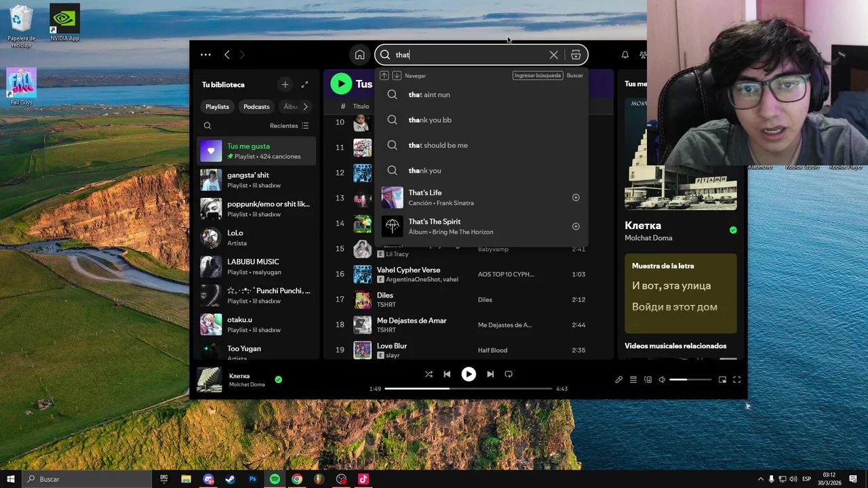Select suggestion 'that aint nun'
This screenshot has height=488, width=868.
pyautogui.click(x=481, y=95)
